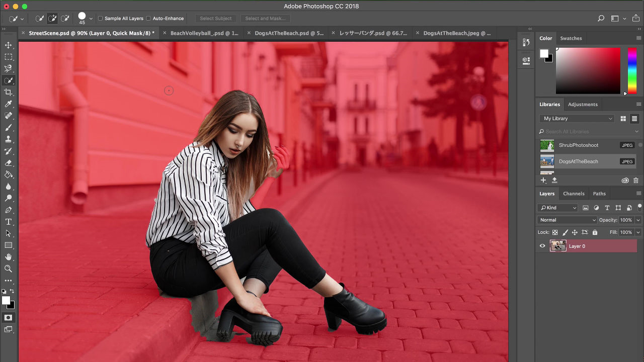Viewport: 644px width, 362px height.
Task: Select the Eyedropper tool
Action: [x=9, y=104]
